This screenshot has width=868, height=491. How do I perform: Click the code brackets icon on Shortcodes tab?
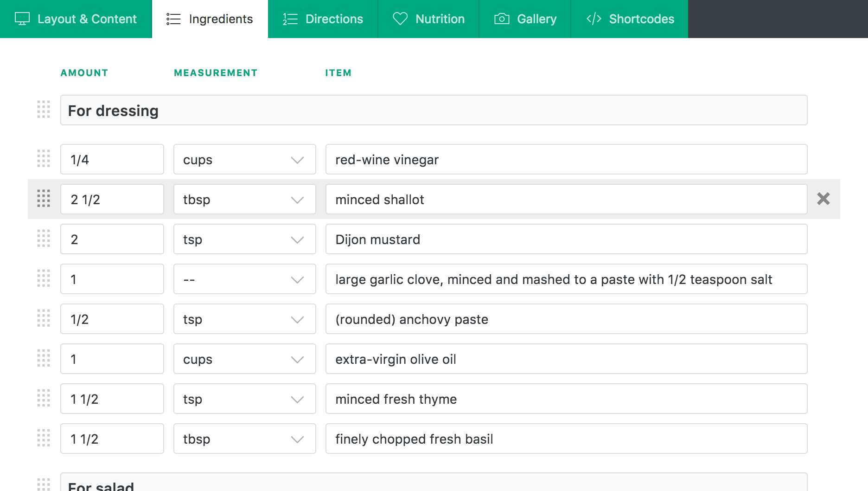594,19
